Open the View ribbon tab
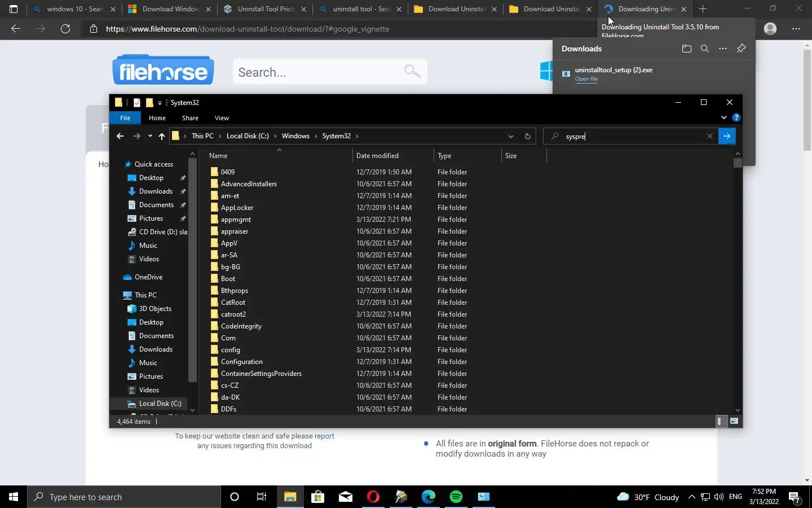This screenshot has height=508, width=812. [x=222, y=118]
